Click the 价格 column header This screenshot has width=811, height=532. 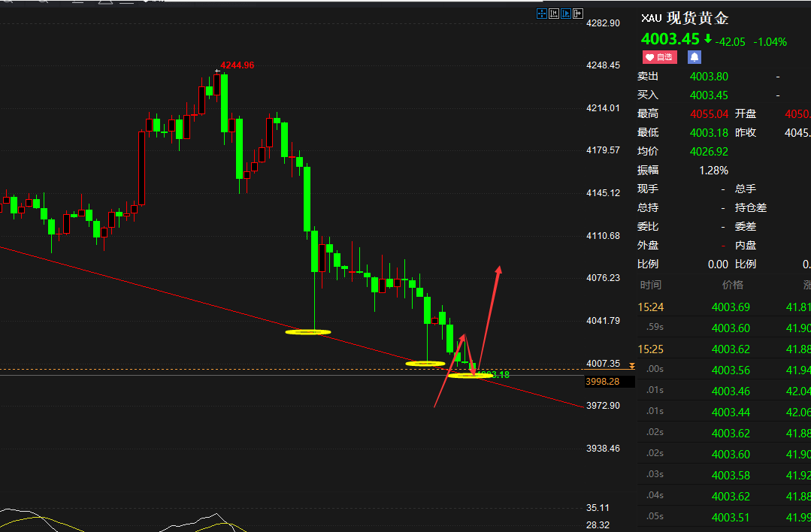tap(732, 285)
